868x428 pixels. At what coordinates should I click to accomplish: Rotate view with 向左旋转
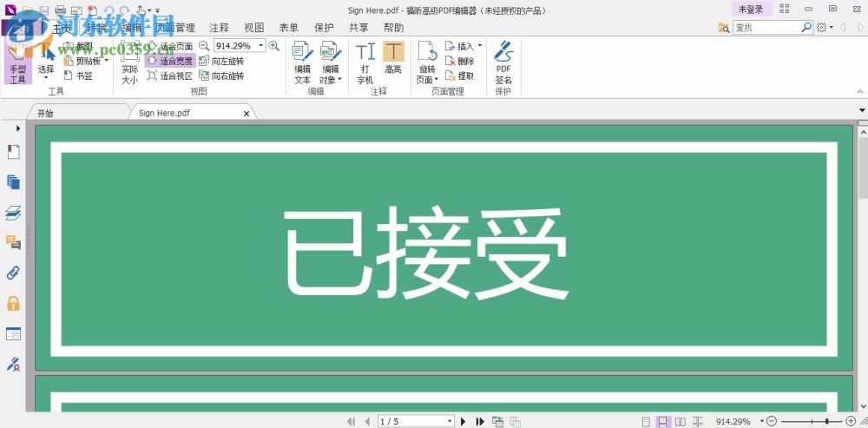(221, 61)
